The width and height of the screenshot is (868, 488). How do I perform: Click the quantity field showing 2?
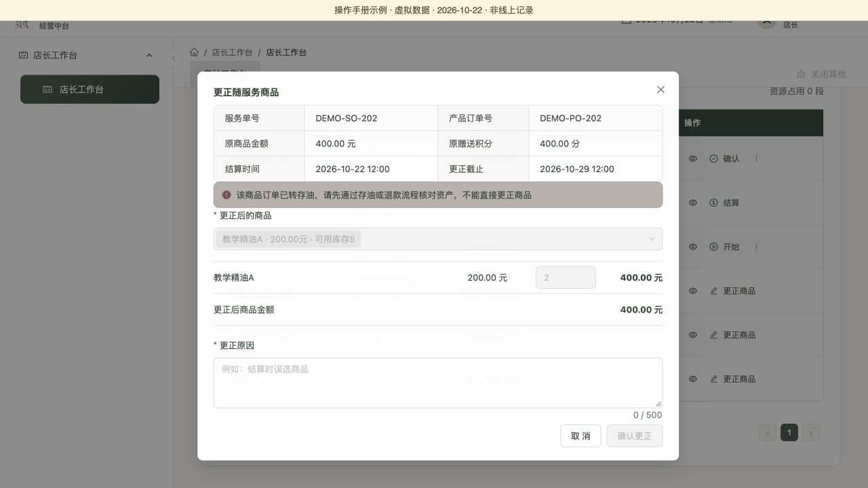pos(566,277)
